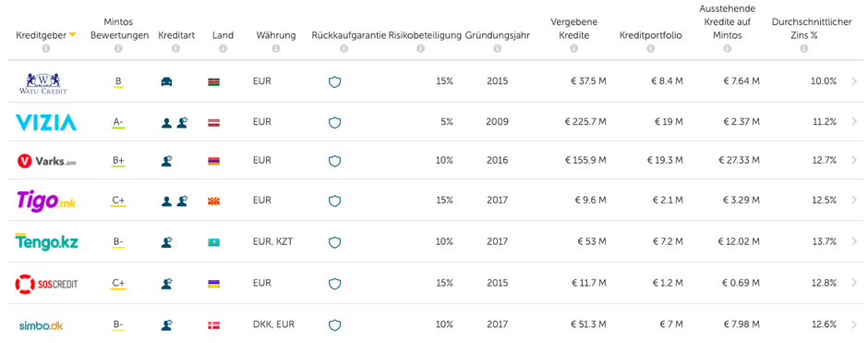The height and width of the screenshot is (343, 868).
Task: Expand the simbo.dk row chevron
Action: (x=854, y=325)
